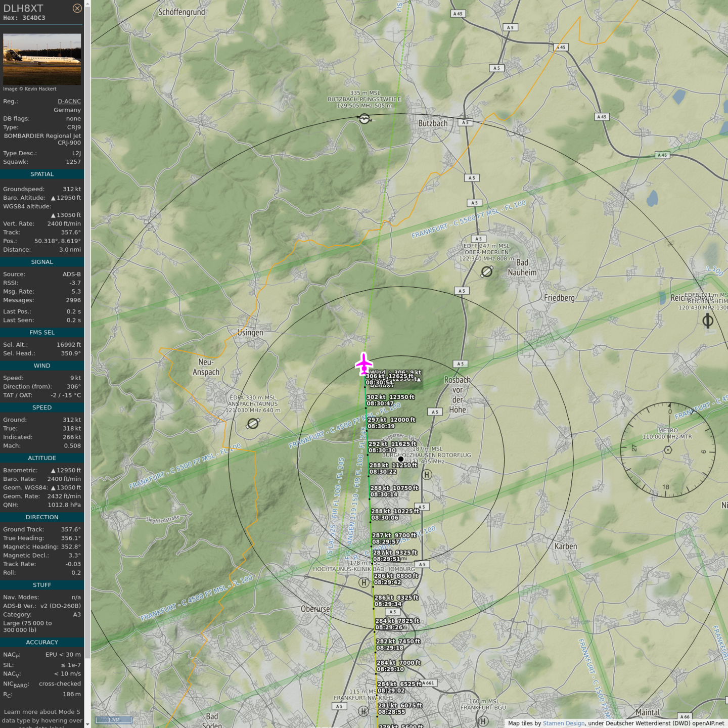728x728 pixels.
Task: Select Hochtaunus-Klinik Bad Homburg heliport icon
Action: click(x=363, y=582)
